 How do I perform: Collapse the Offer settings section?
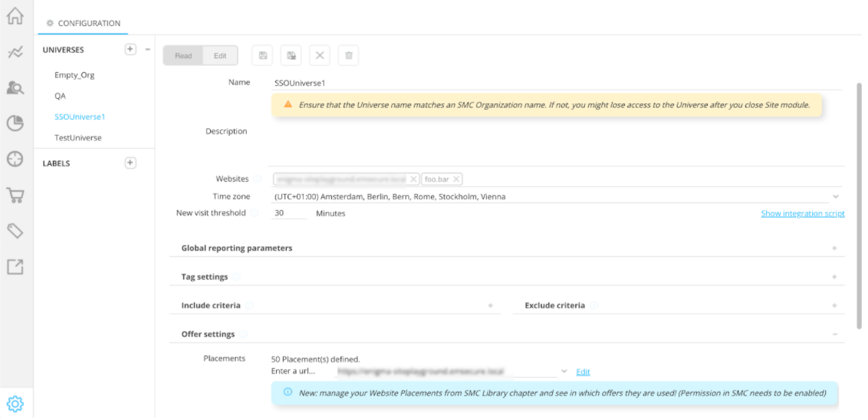pyautogui.click(x=834, y=334)
